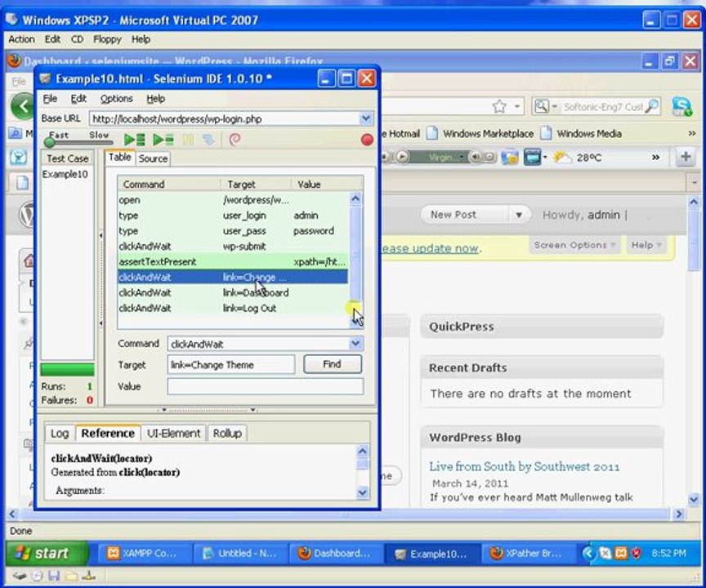This screenshot has height=588, width=706.
Task: Select the Example10 test case
Action: point(65,174)
